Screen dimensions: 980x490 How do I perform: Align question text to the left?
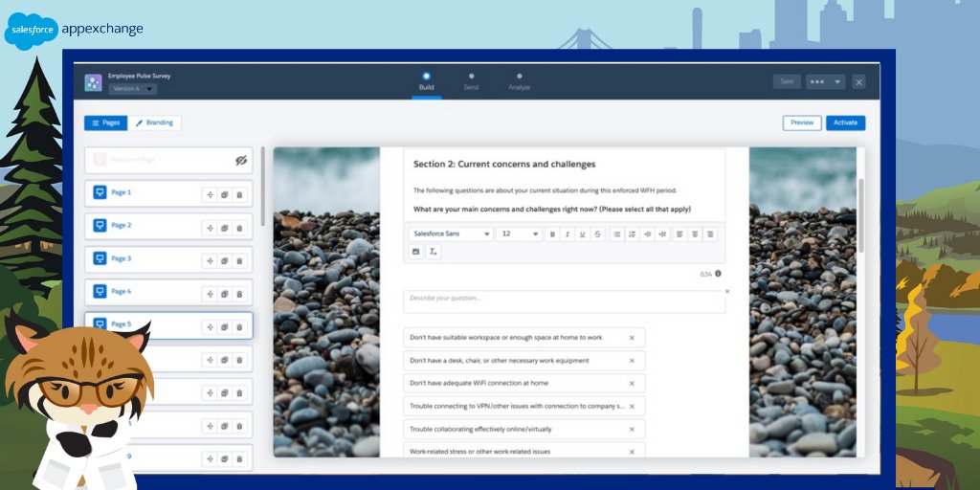coord(679,234)
